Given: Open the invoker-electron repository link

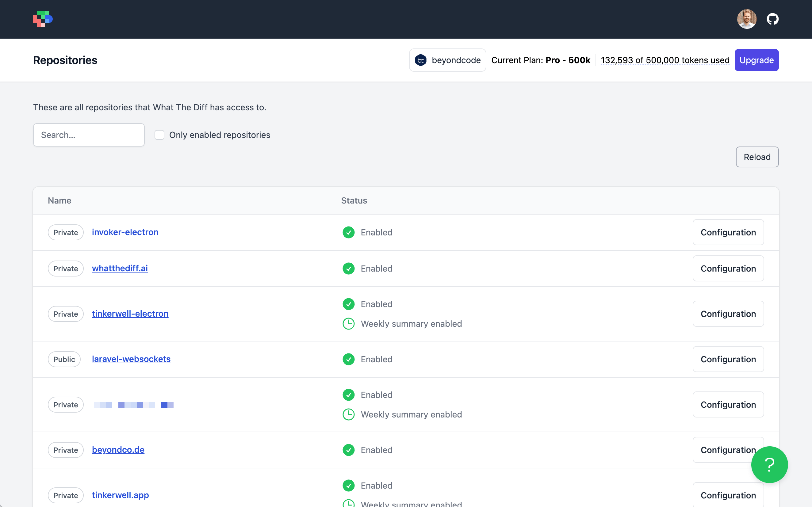Looking at the screenshot, I should (x=125, y=232).
